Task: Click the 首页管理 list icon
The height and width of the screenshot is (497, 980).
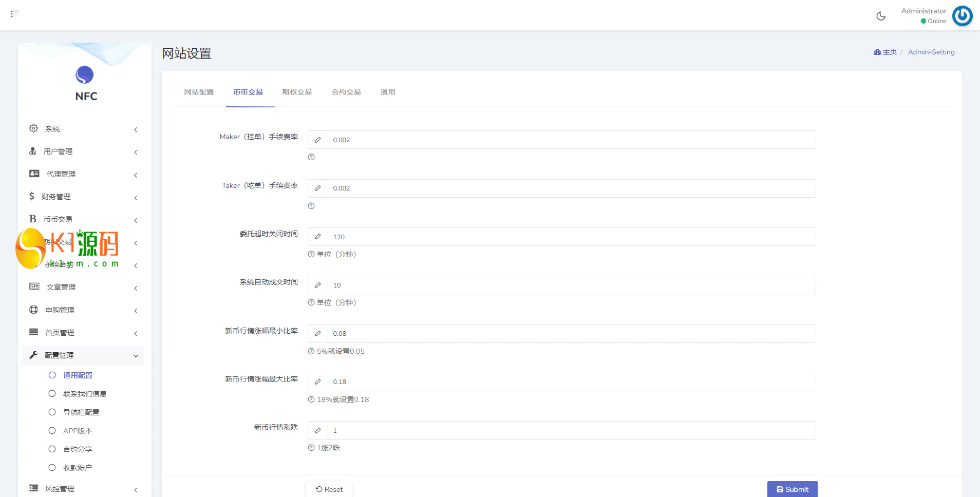Action: (34, 332)
